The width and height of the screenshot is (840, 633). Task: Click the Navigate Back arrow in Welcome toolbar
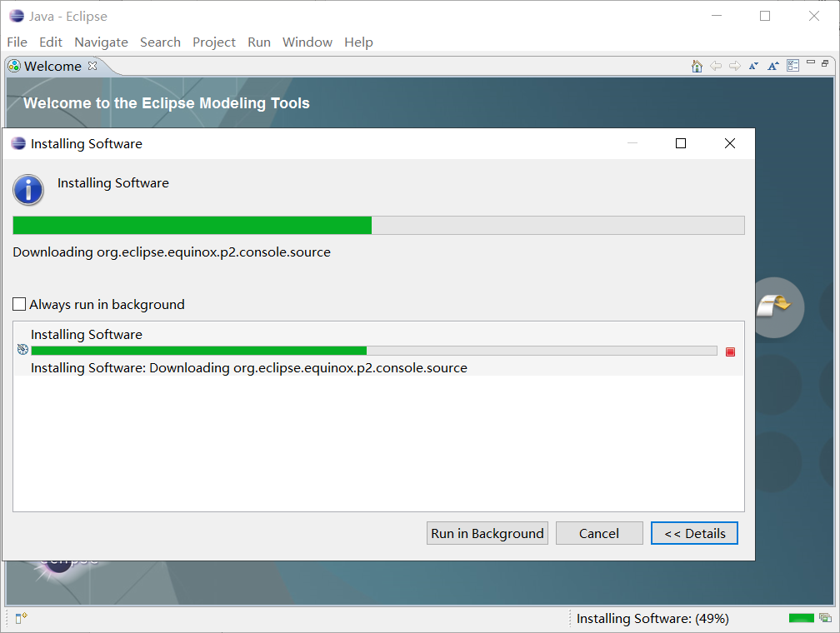click(x=716, y=66)
